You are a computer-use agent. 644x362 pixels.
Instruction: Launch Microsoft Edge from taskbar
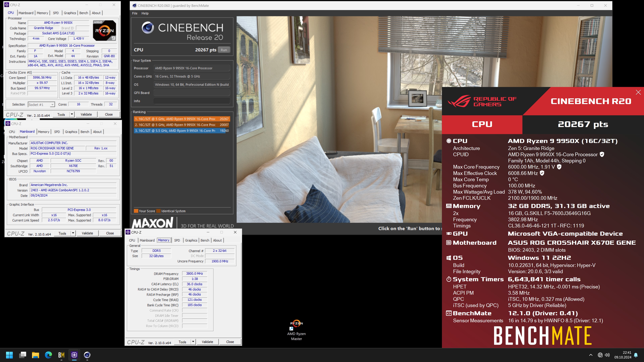click(48, 355)
